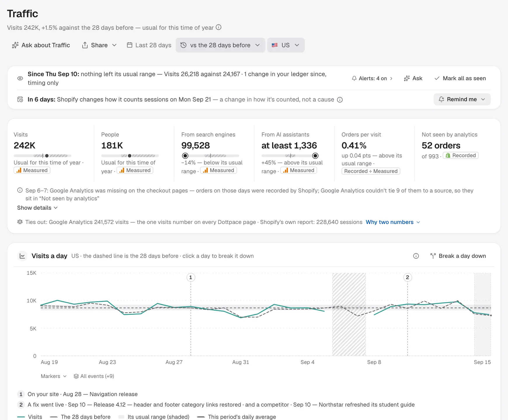The width and height of the screenshot is (508, 420).
Task: Click the info icon after not a cause
Action: click(340, 100)
